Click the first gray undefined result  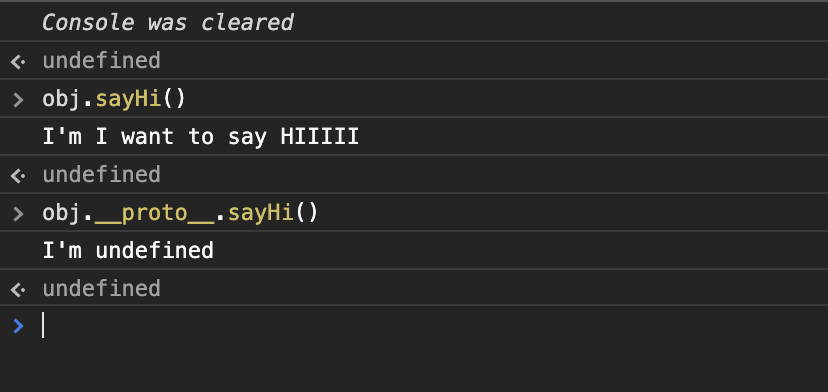(x=101, y=61)
